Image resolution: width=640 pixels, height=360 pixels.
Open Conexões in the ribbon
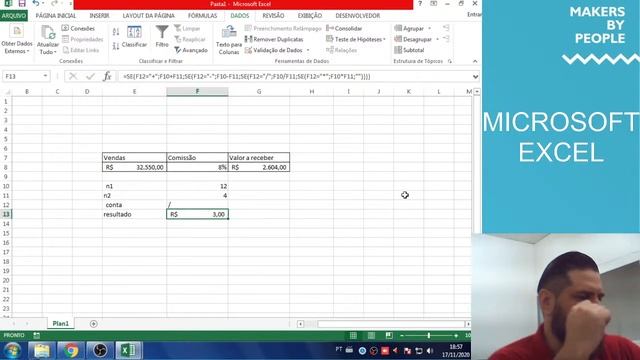click(78, 28)
